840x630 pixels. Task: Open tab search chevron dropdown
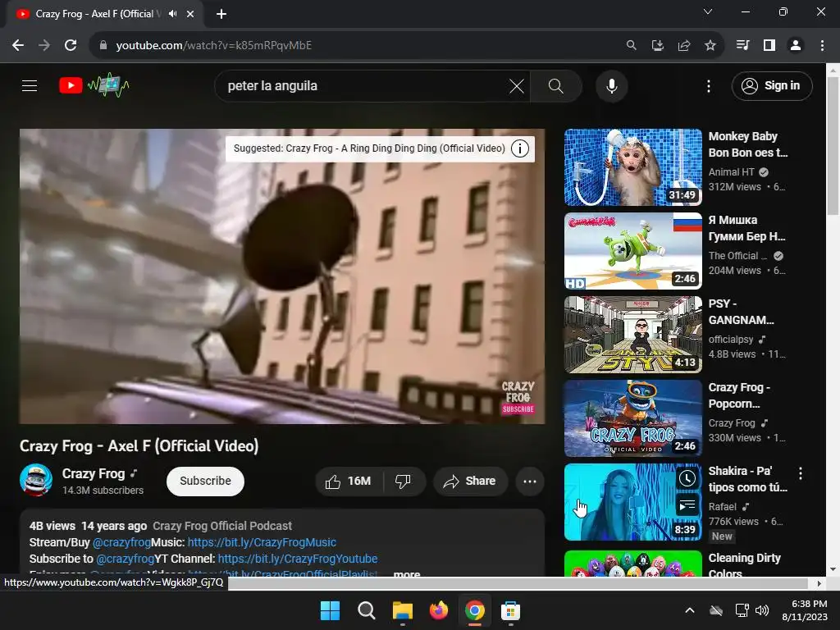[x=708, y=11]
